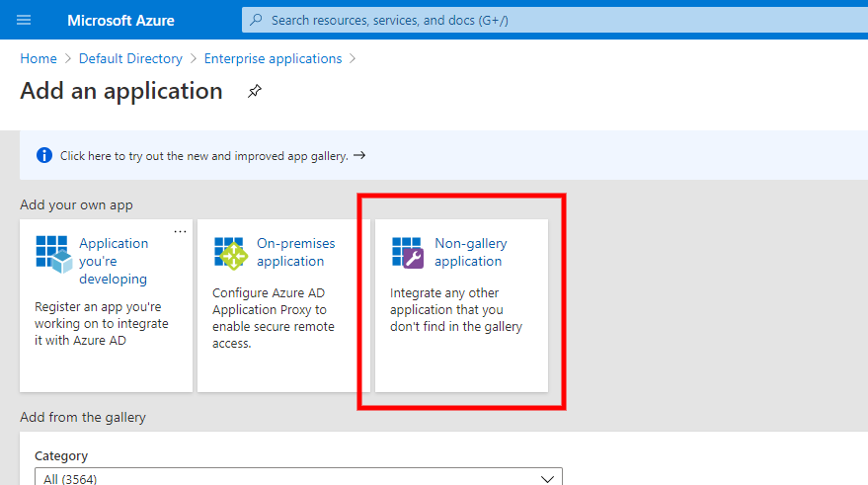This screenshot has height=485, width=868.
Task: Focus the Search resources, services, and docs box
Action: [555, 20]
